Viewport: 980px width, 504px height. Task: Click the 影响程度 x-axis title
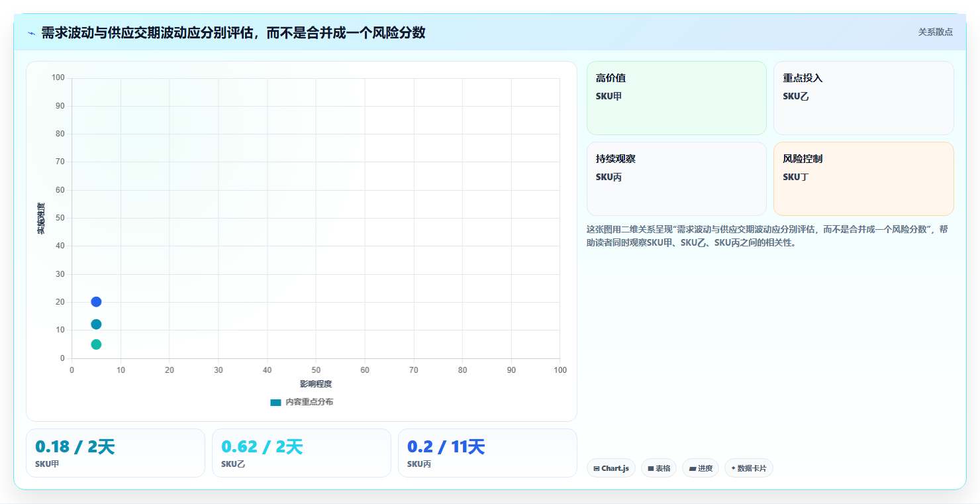(x=316, y=384)
